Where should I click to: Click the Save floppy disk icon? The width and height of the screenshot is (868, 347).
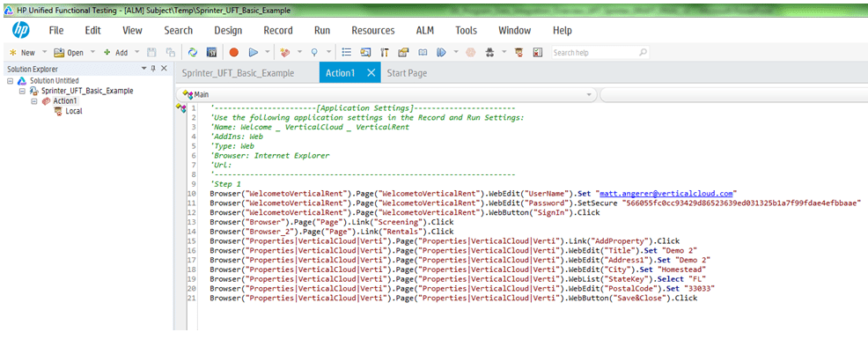[x=151, y=53]
